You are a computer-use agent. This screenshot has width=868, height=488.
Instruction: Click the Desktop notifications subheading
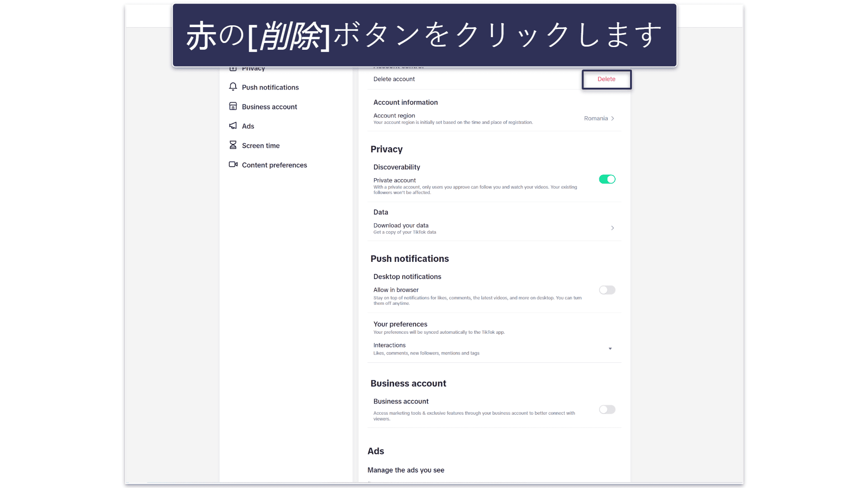pos(407,277)
